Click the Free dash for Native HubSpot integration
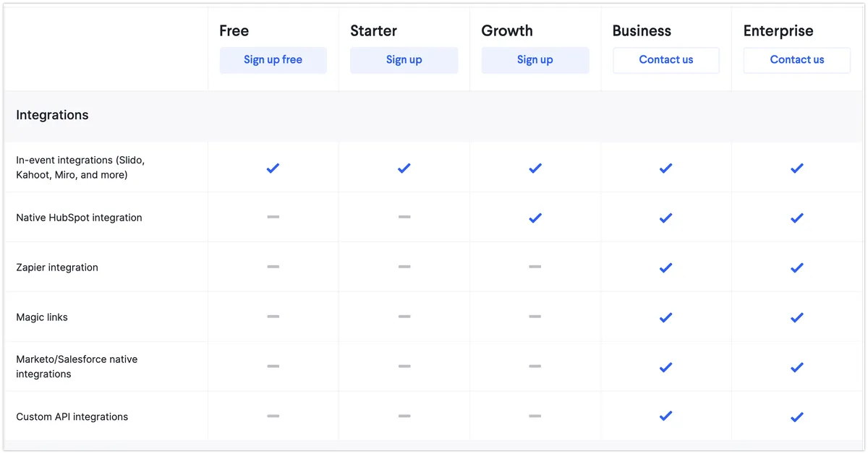Viewport: 868px width, 454px height. click(273, 217)
